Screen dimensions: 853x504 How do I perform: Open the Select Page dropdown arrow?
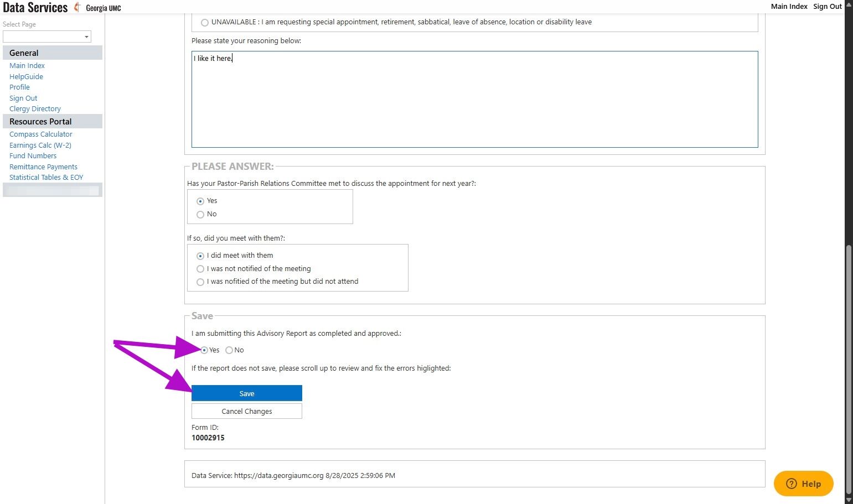(86, 37)
